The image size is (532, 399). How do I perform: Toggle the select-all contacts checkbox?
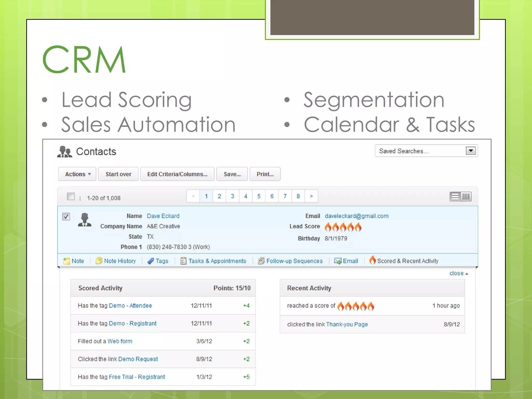tap(71, 196)
